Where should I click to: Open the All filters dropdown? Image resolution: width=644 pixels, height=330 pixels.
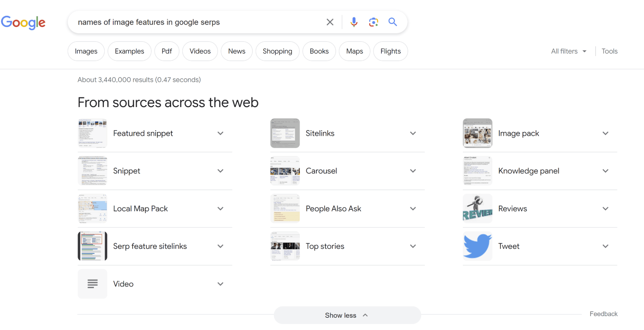(568, 51)
